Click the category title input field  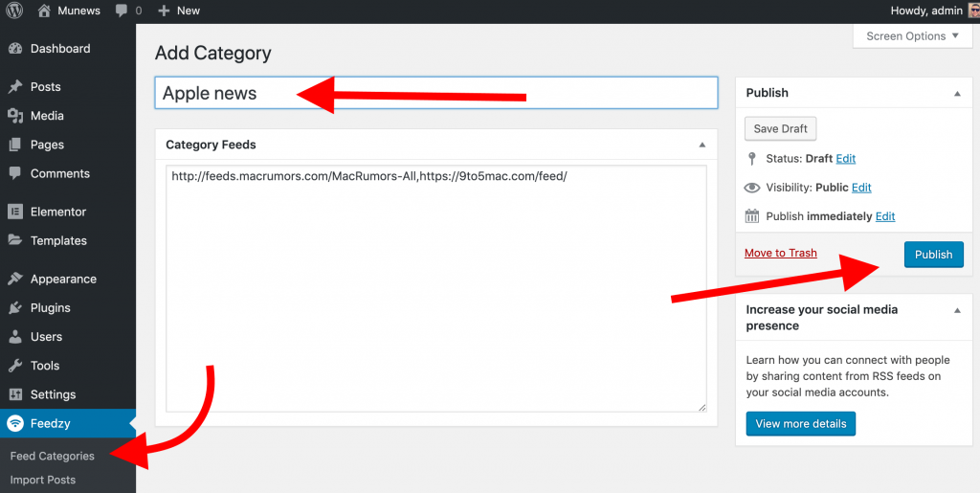click(x=435, y=93)
